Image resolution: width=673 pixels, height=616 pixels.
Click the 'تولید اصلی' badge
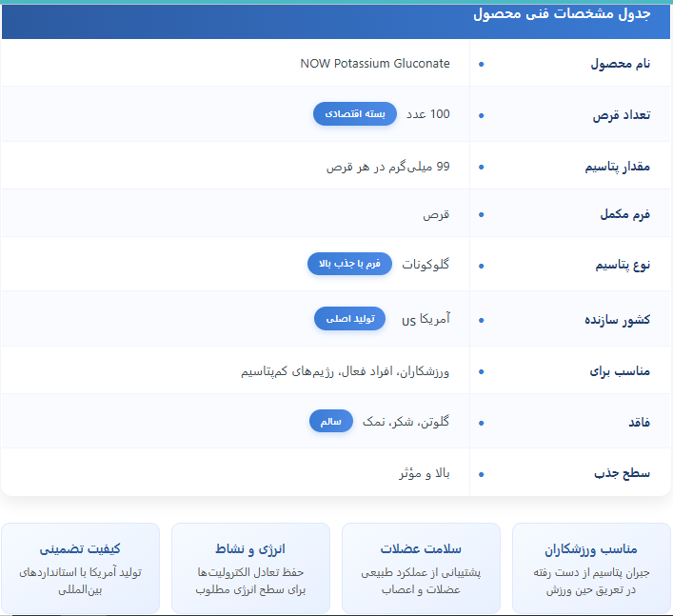click(x=349, y=319)
